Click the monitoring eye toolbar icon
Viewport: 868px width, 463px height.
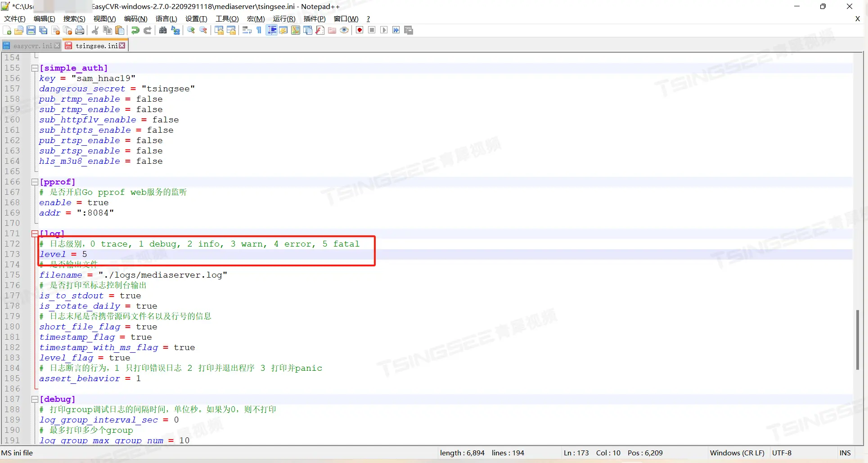pyautogui.click(x=344, y=30)
